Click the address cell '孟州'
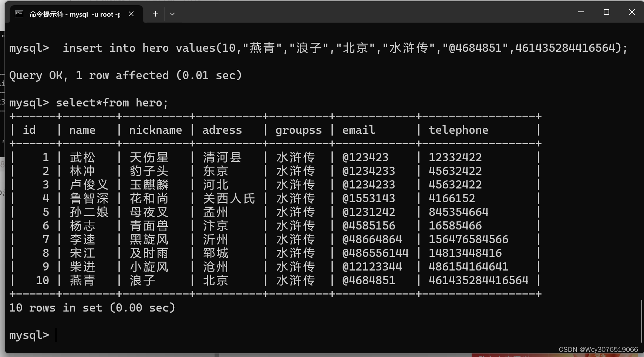 point(216,212)
